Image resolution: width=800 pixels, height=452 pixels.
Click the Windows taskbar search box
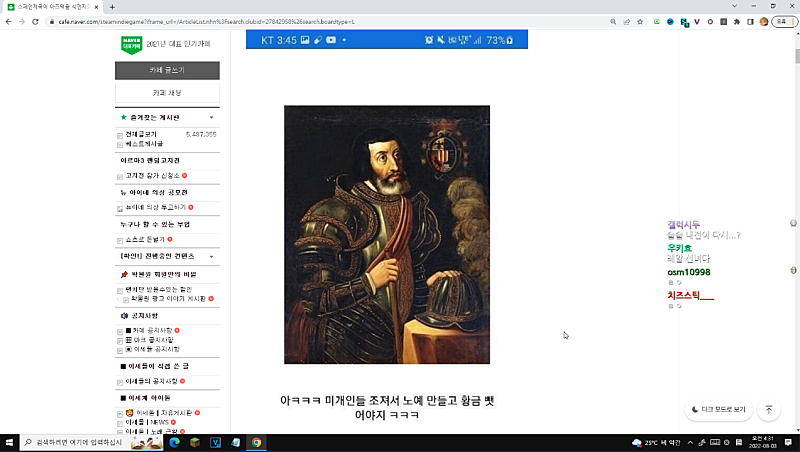92,442
